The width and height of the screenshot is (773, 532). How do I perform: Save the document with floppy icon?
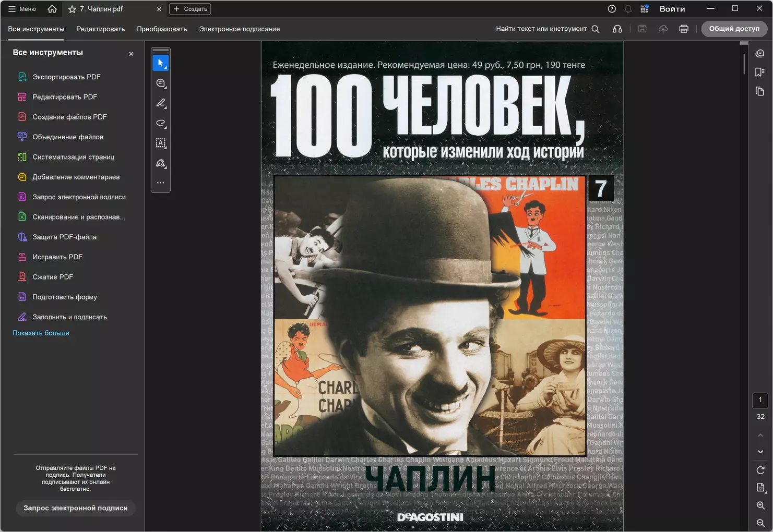(x=643, y=29)
